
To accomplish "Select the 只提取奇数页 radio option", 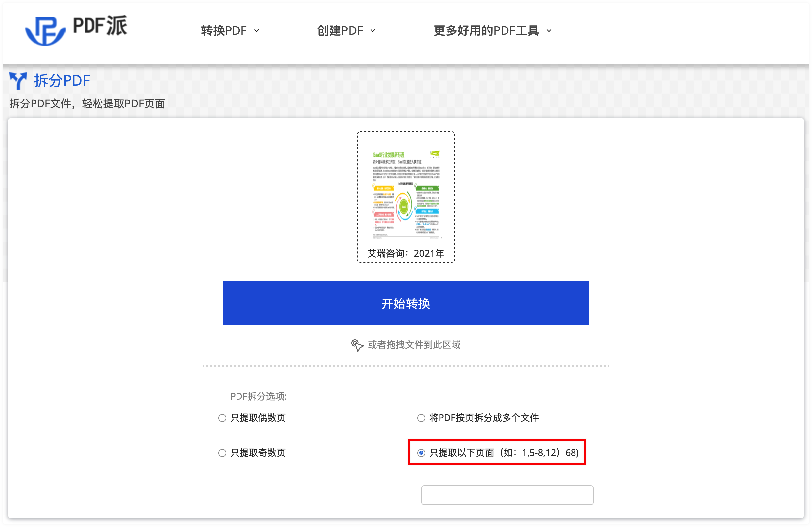I will [x=222, y=453].
